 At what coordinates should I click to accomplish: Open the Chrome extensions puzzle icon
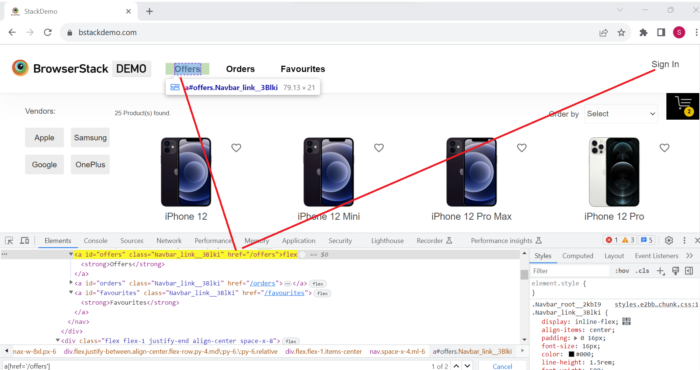click(x=643, y=33)
